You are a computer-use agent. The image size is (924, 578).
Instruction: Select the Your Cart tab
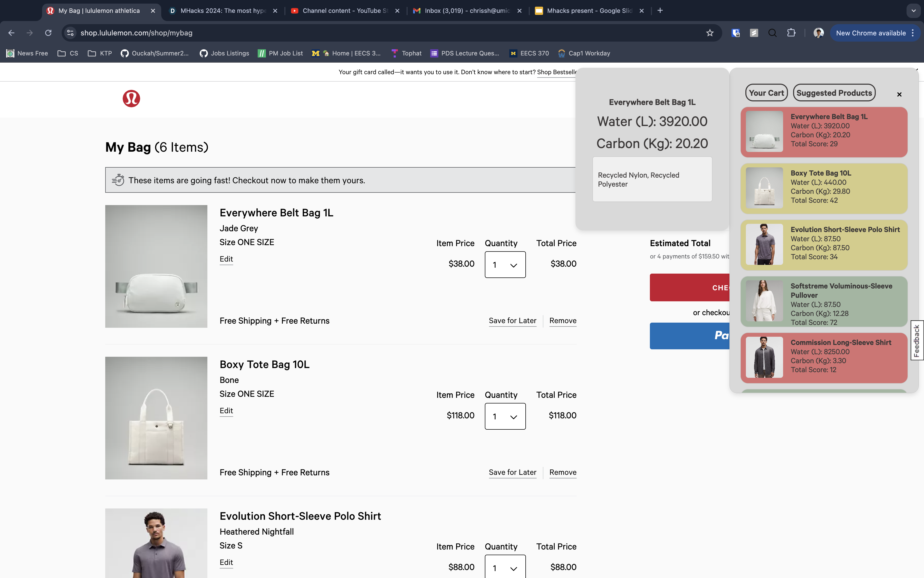(766, 93)
